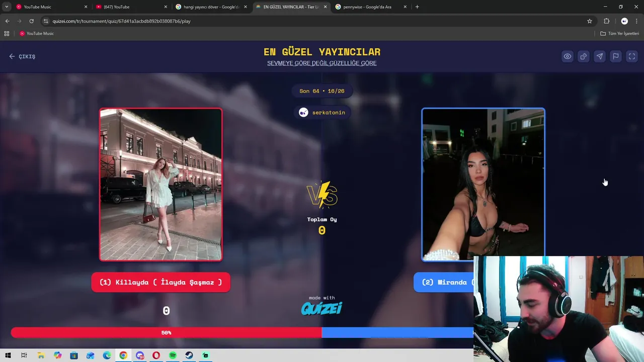The height and width of the screenshot is (362, 644).
Task: Open the browser extensions puzzle icon
Action: tap(607, 21)
